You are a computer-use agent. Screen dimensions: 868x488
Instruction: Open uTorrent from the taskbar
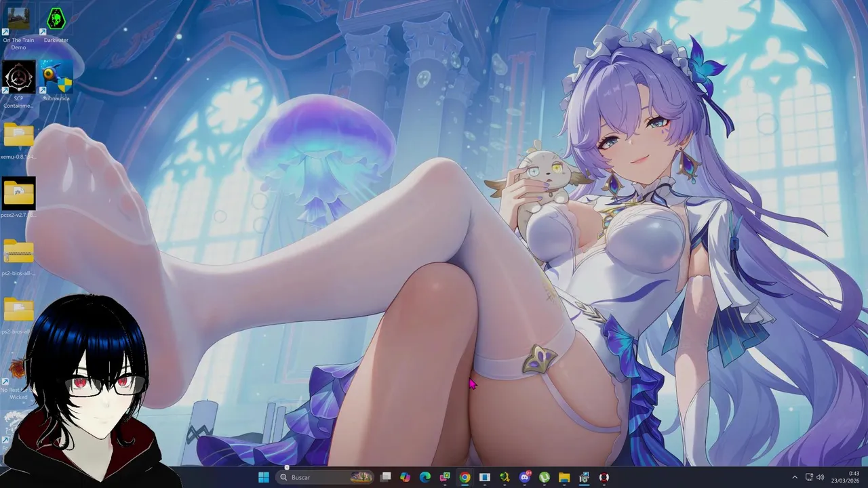pos(544,477)
